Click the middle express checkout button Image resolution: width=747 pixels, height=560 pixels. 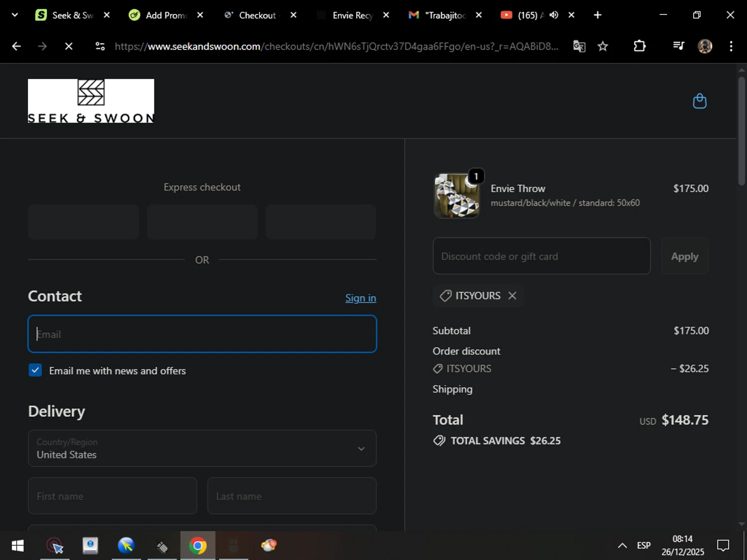202,222
